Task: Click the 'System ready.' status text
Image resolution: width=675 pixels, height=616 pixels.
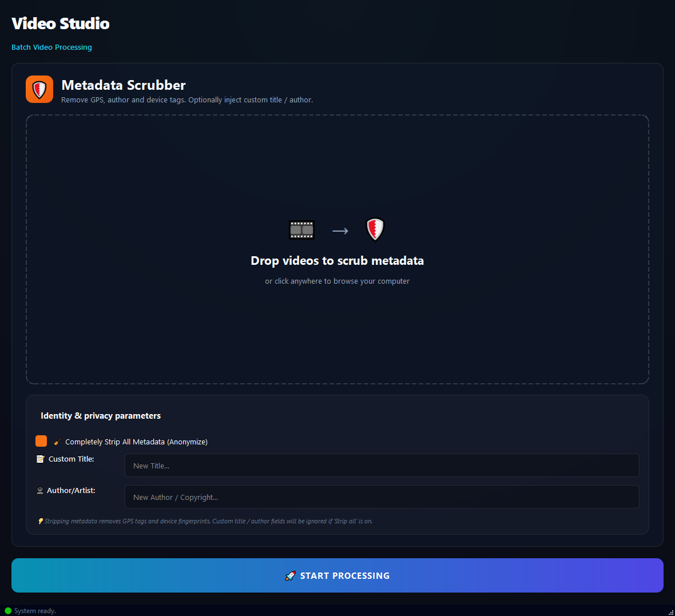Action: 35,611
